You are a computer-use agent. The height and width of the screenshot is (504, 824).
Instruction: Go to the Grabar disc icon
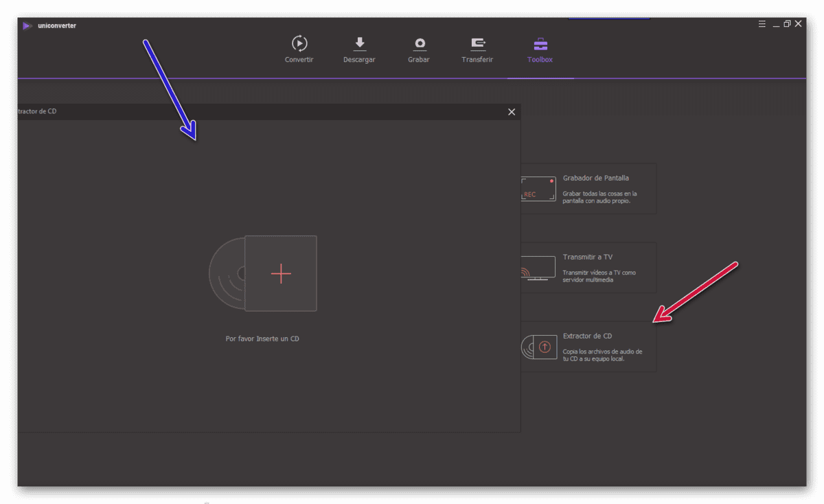(419, 44)
